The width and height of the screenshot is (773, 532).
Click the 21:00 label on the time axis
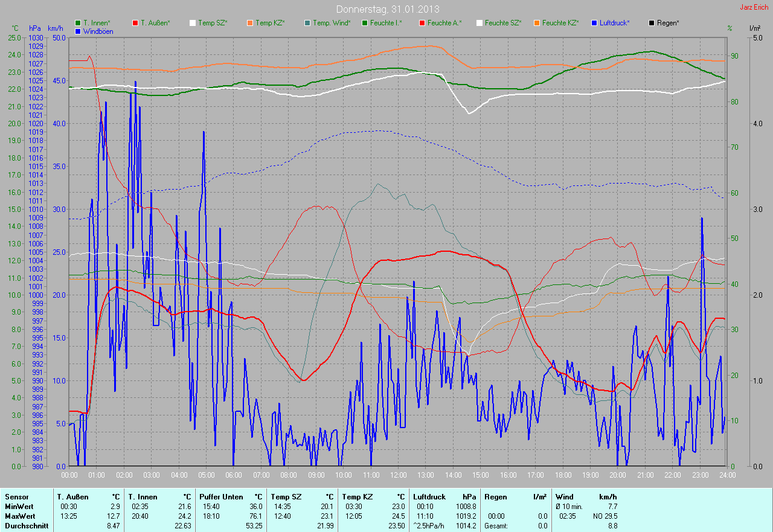[645, 475]
